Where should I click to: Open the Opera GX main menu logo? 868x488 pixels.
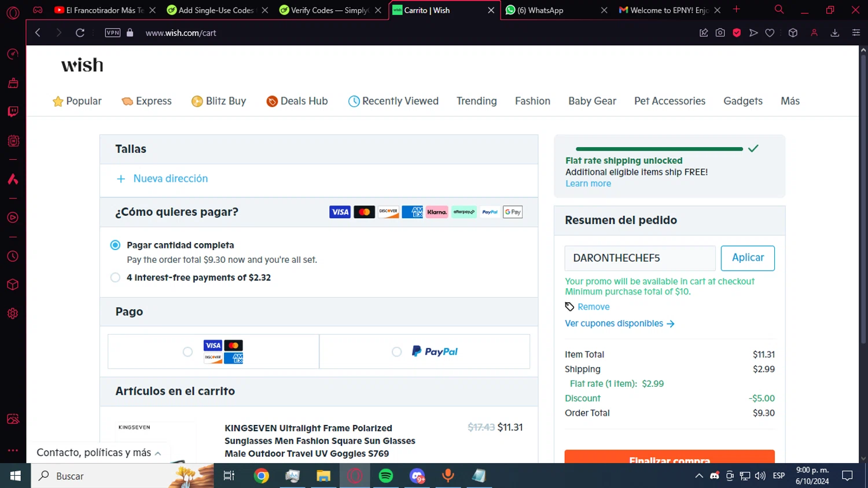(13, 12)
